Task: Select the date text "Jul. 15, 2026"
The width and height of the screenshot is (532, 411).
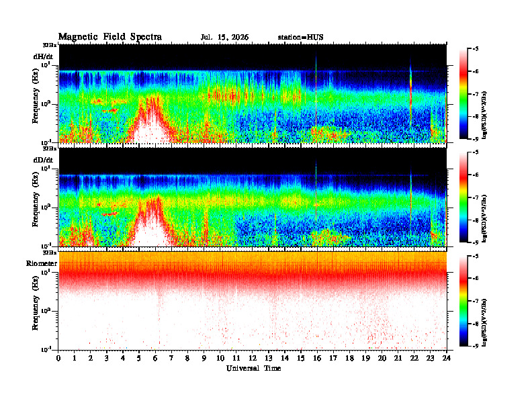Action: (x=224, y=38)
